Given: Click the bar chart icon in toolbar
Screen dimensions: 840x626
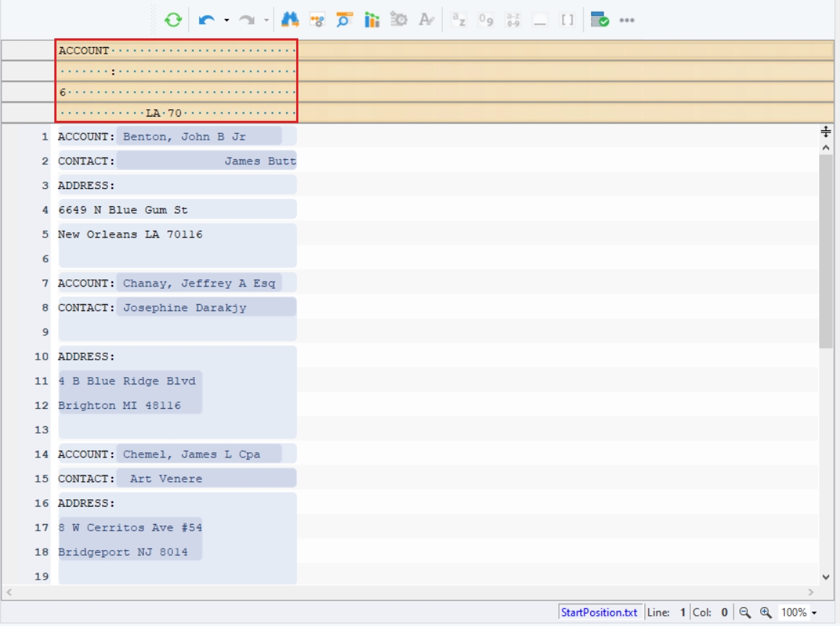Looking at the screenshot, I should click(x=372, y=20).
